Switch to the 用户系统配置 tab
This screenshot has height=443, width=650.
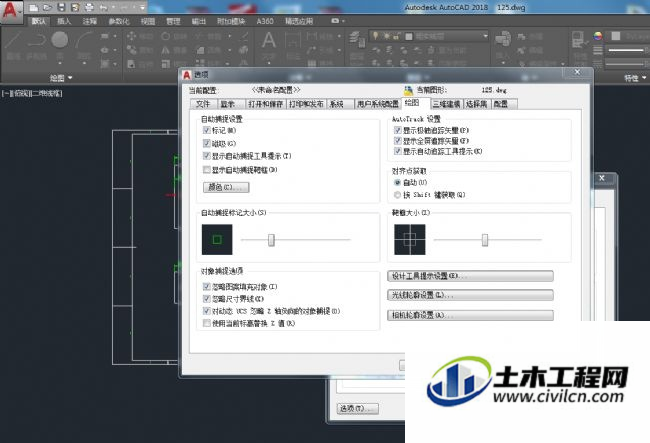(378, 104)
